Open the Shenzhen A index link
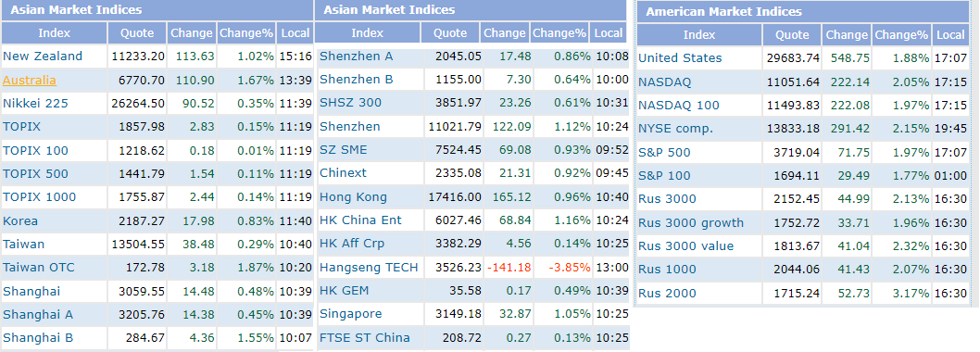The width and height of the screenshot is (980, 352). (357, 57)
